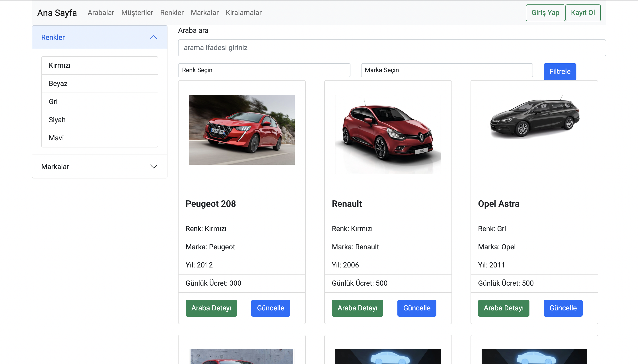Open the Markalar nav item
Image resolution: width=638 pixels, height=364 pixels.
click(204, 13)
